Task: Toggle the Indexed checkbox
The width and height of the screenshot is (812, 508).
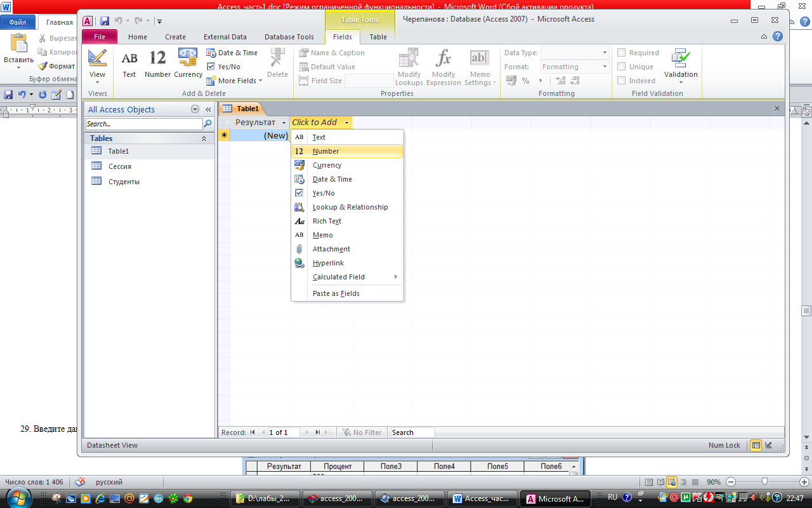Action: (x=622, y=81)
